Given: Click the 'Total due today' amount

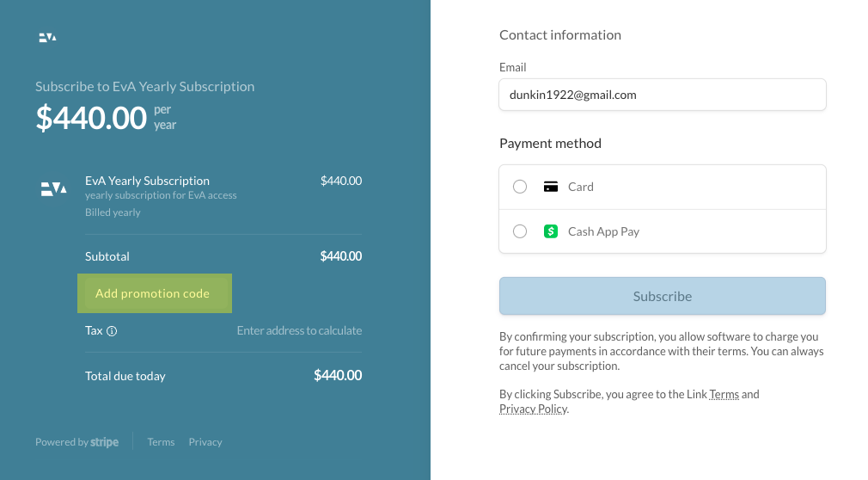Looking at the screenshot, I should click(338, 376).
